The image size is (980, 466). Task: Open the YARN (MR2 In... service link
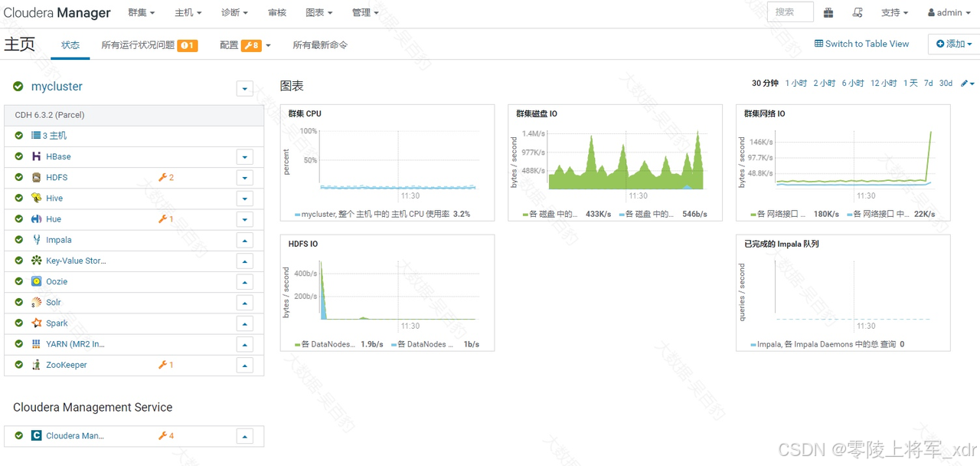coord(75,344)
